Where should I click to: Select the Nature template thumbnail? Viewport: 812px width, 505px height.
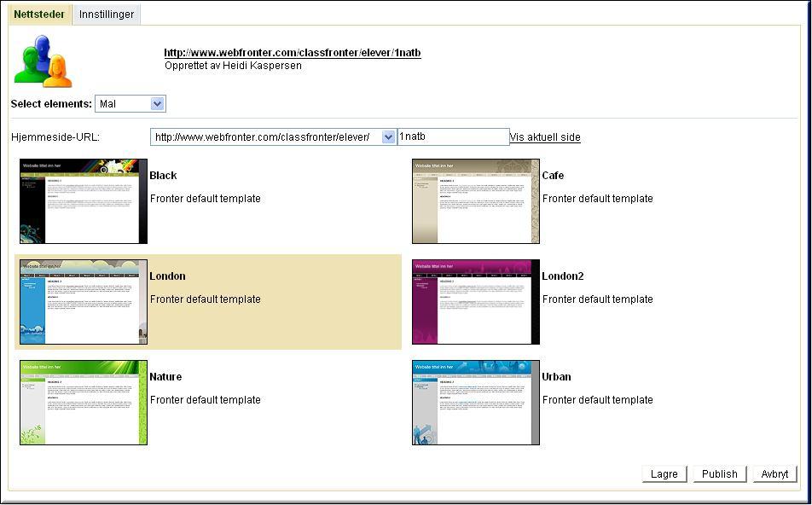coord(84,403)
